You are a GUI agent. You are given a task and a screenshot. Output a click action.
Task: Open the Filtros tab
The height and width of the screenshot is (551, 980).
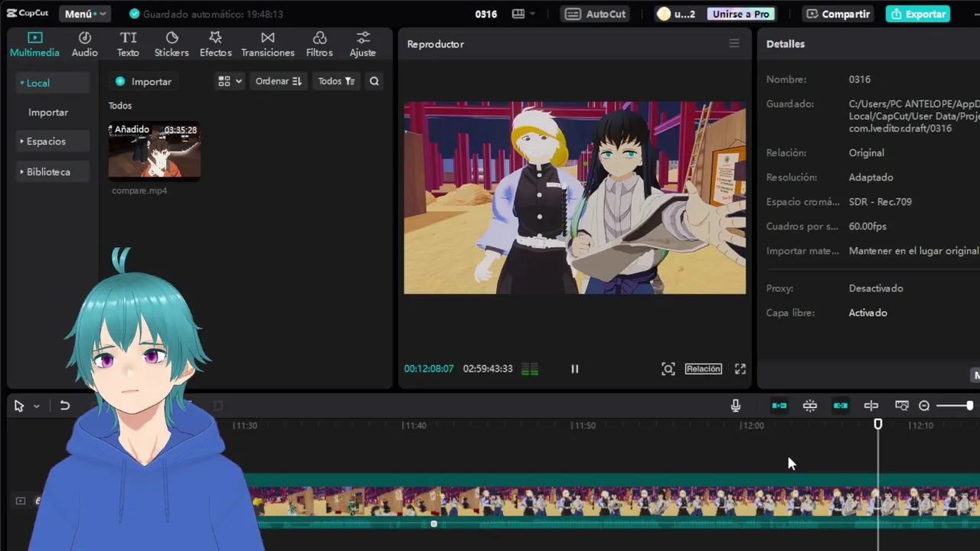coord(319,44)
